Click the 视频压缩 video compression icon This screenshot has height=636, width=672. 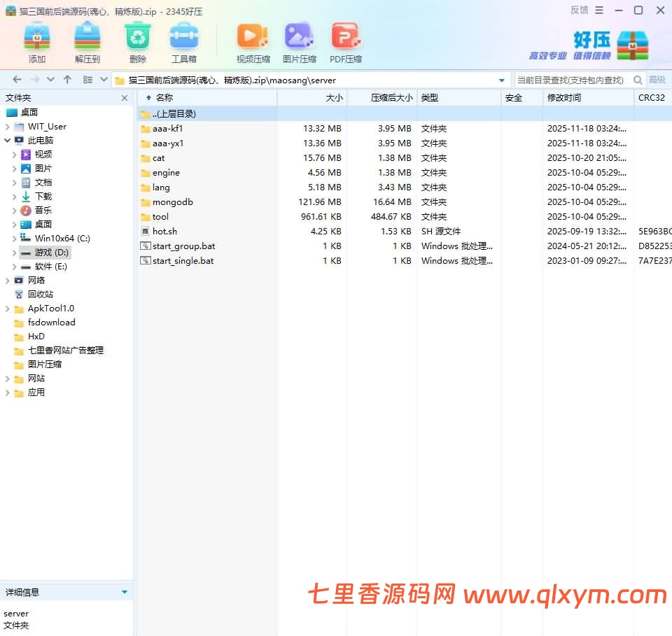(x=252, y=38)
